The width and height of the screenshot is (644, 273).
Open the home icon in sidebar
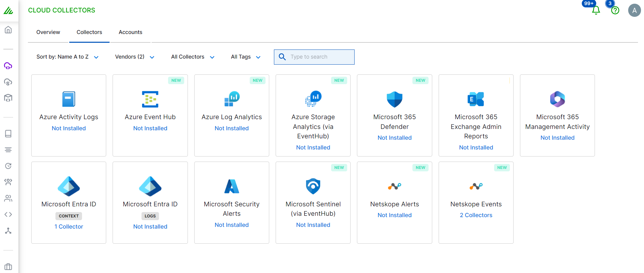click(8, 30)
